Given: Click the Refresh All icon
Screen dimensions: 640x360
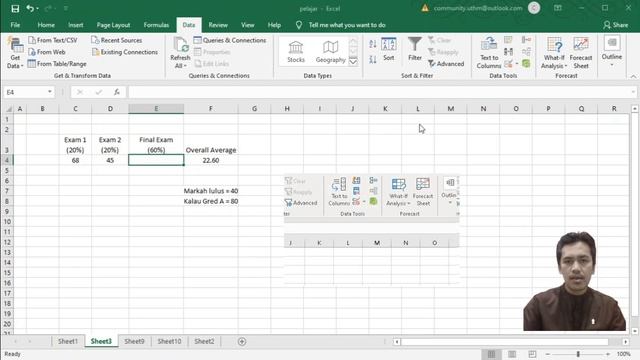Looking at the screenshot, I should point(180,45).
